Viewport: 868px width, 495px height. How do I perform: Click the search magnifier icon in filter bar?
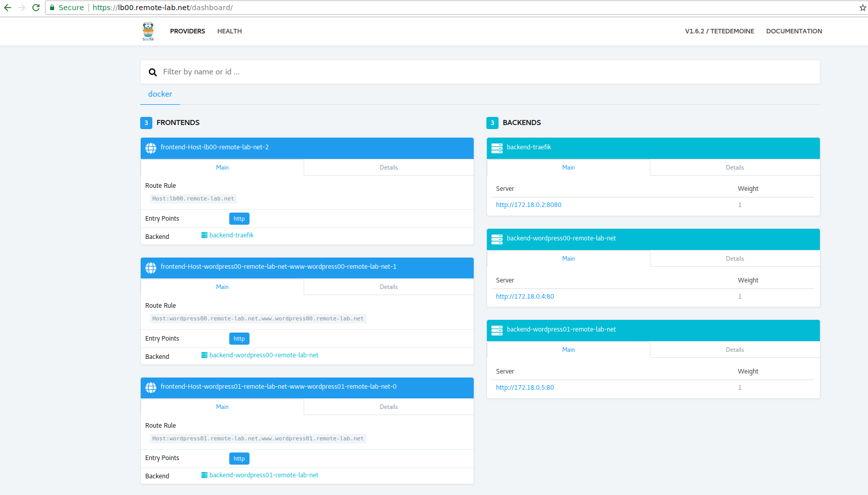(152, 72)
